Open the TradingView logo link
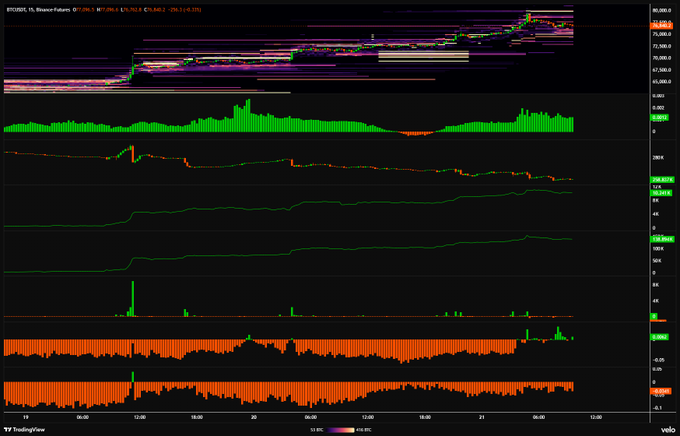Viewport: 680px width, 436px height. tap(24, 429)
